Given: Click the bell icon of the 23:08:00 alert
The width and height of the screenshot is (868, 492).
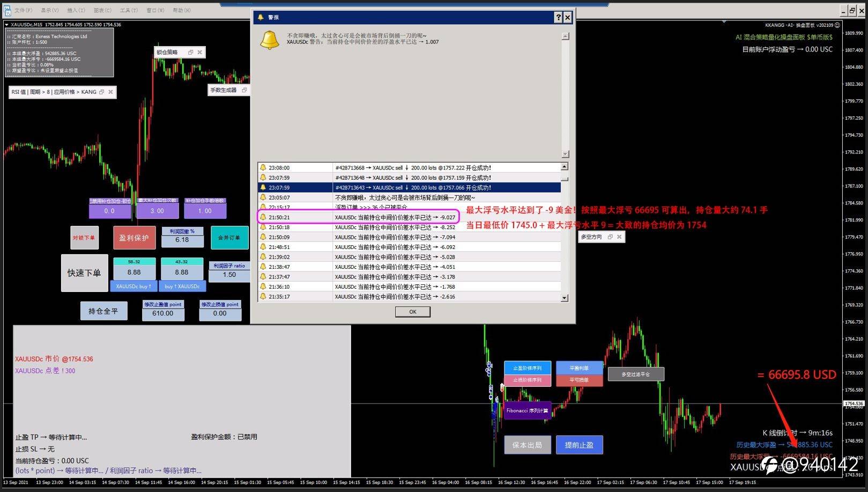Looking at the screenshot, I should (x=263, y=167).
